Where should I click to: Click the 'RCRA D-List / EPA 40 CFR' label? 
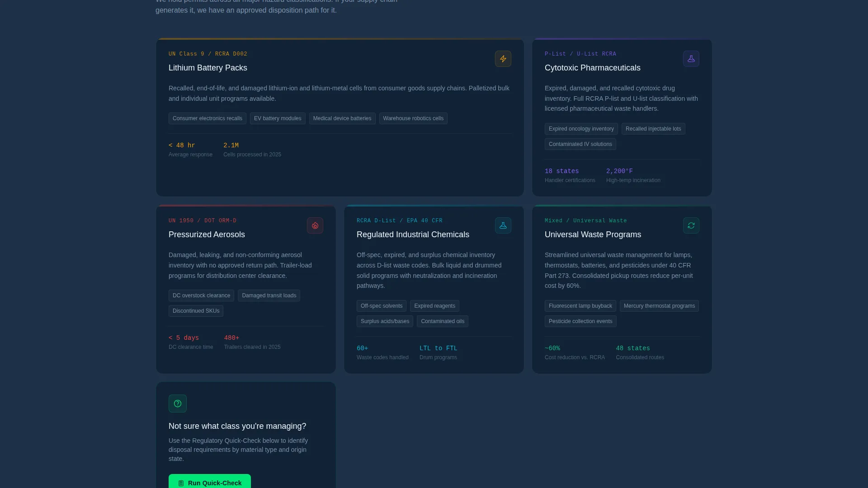coord(400,221)
